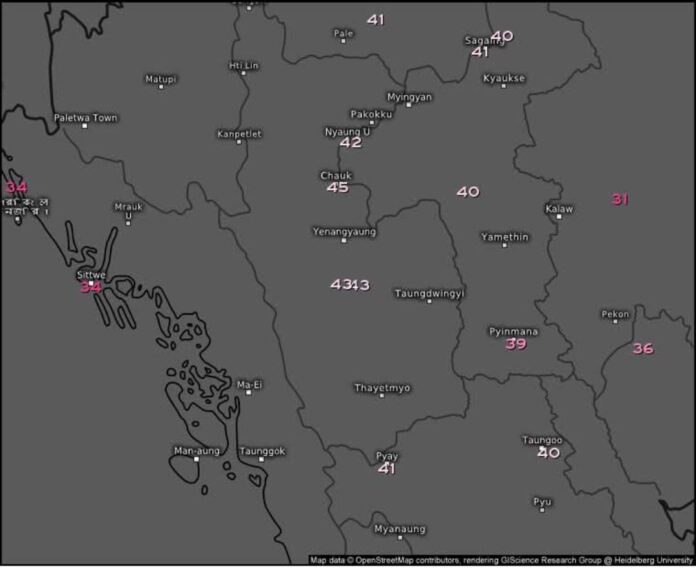Screen dimensions: 696x568
Task: Click the 36 temperature reading near Pekon
Action: 643,349
